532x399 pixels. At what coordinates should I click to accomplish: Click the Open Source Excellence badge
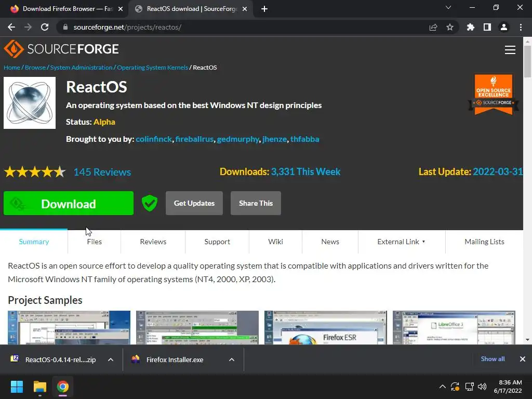point(494,94)
